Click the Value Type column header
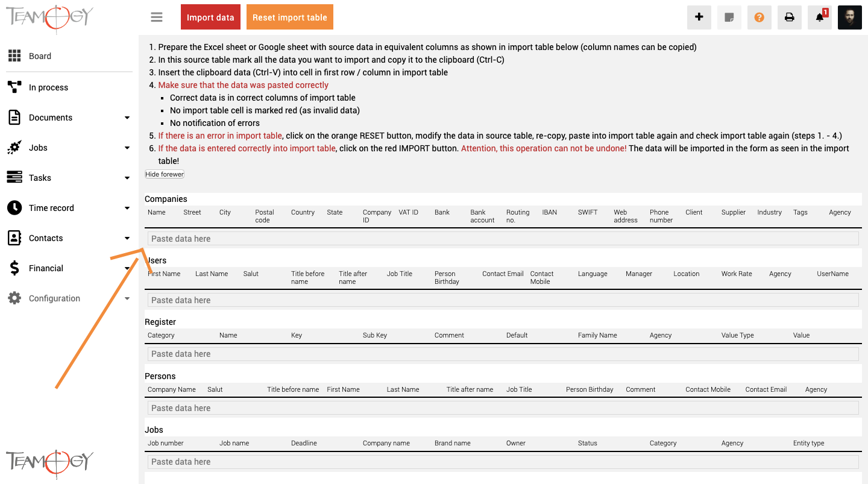This screenshot has height=484, width=868. 738,335
